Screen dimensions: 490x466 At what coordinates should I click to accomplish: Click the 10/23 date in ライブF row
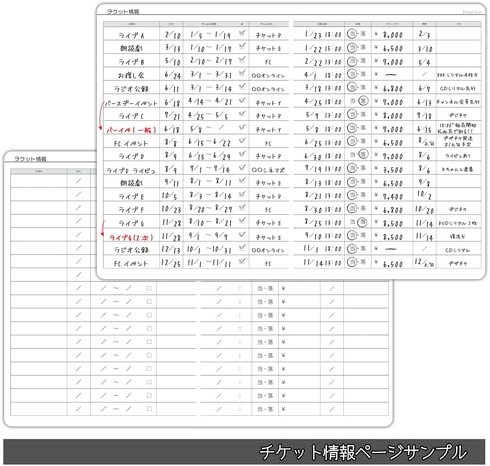(171, 209)
